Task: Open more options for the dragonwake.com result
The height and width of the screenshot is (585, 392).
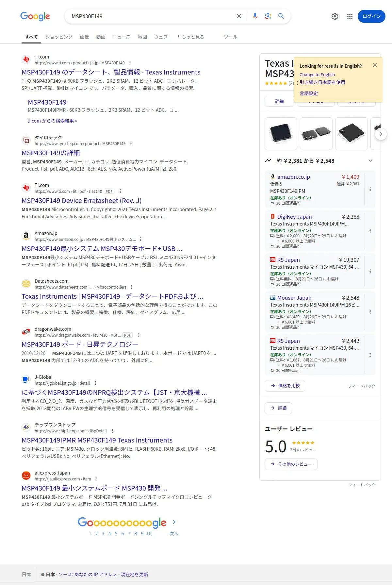Action: point(139,335)
